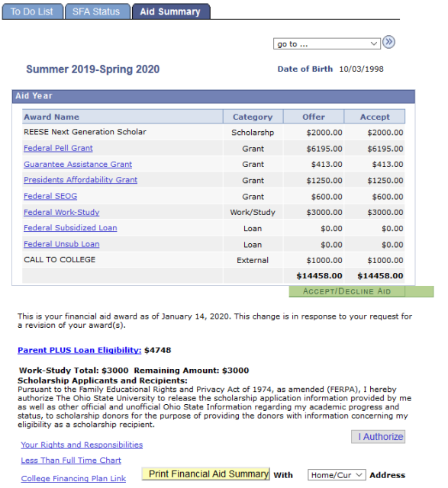Click the Offer column header
448x488 pixels.
[314, 117]
